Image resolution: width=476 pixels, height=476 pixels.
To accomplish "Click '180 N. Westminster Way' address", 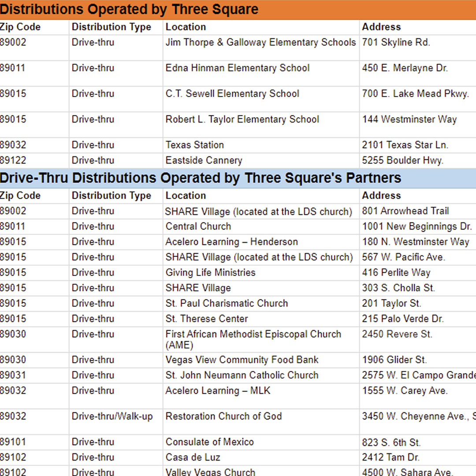I will (416, 242).
